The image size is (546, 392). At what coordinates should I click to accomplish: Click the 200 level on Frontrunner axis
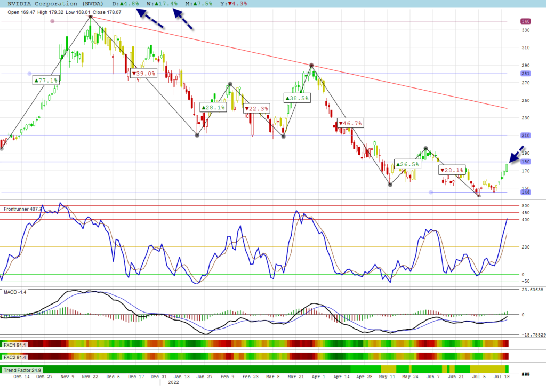pos(525,247)
